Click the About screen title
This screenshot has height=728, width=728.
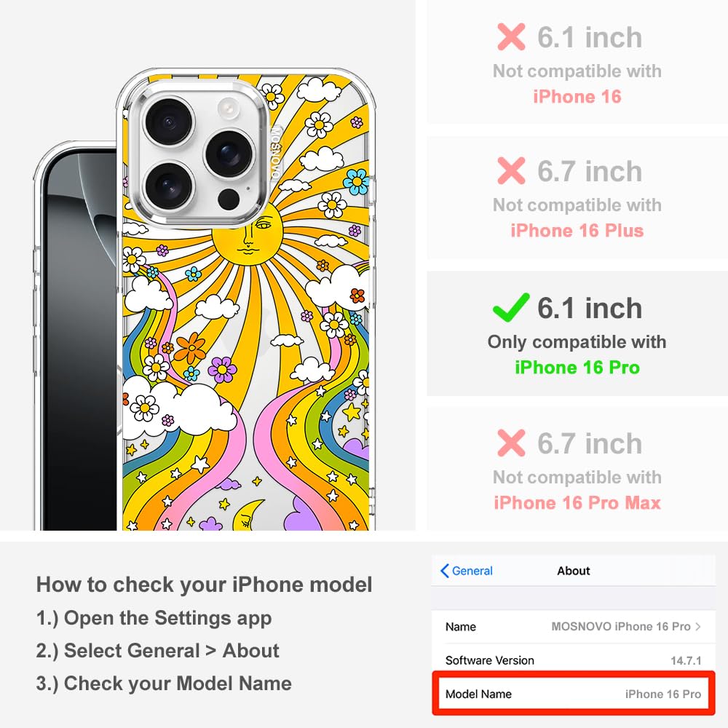[x=574, y=571]
